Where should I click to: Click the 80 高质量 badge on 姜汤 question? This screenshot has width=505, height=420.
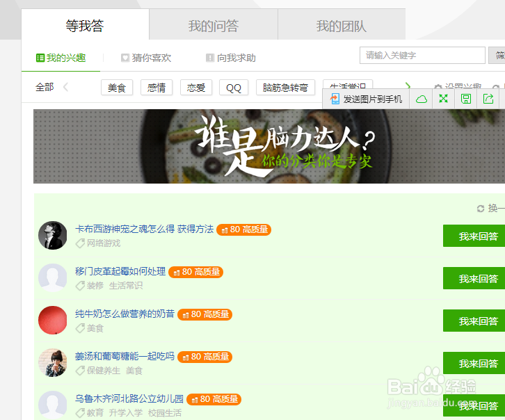[205, 357]
